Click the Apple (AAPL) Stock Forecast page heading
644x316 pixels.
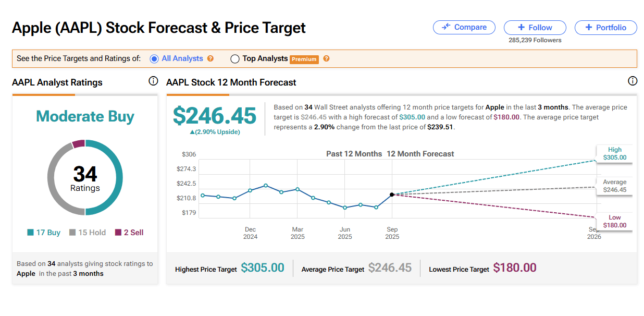[x=159, y=28]
